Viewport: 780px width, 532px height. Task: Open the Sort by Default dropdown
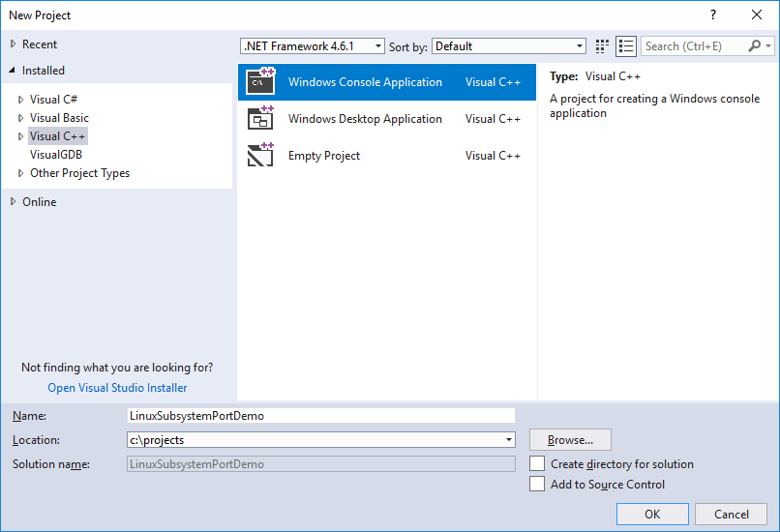click(x=509, y=46)
